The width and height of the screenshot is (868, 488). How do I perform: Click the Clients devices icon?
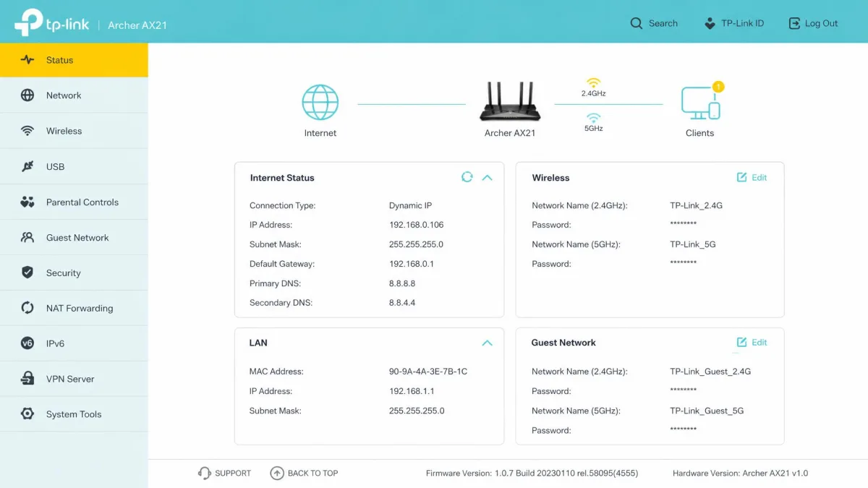pyautogui.click(x=700, y=103)
